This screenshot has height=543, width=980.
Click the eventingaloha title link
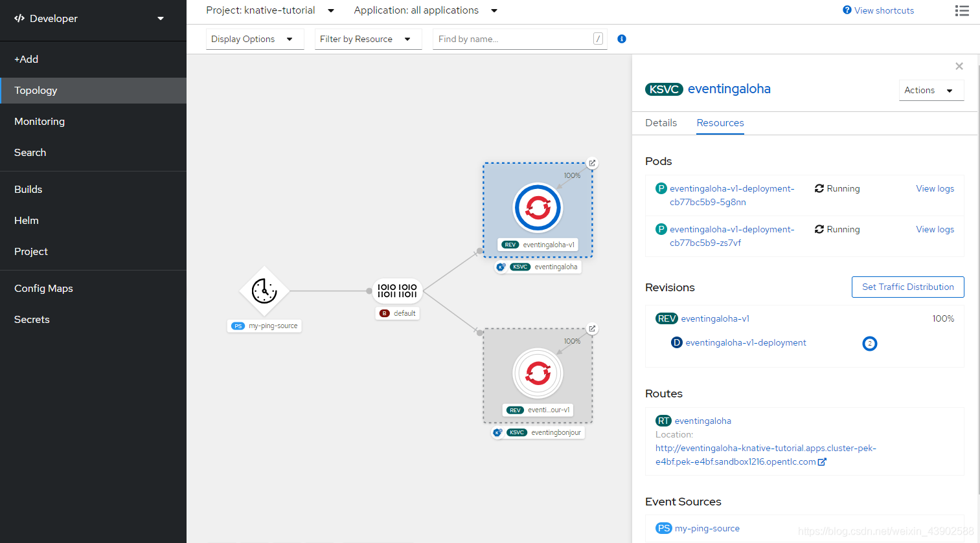(x=729, y=89)
